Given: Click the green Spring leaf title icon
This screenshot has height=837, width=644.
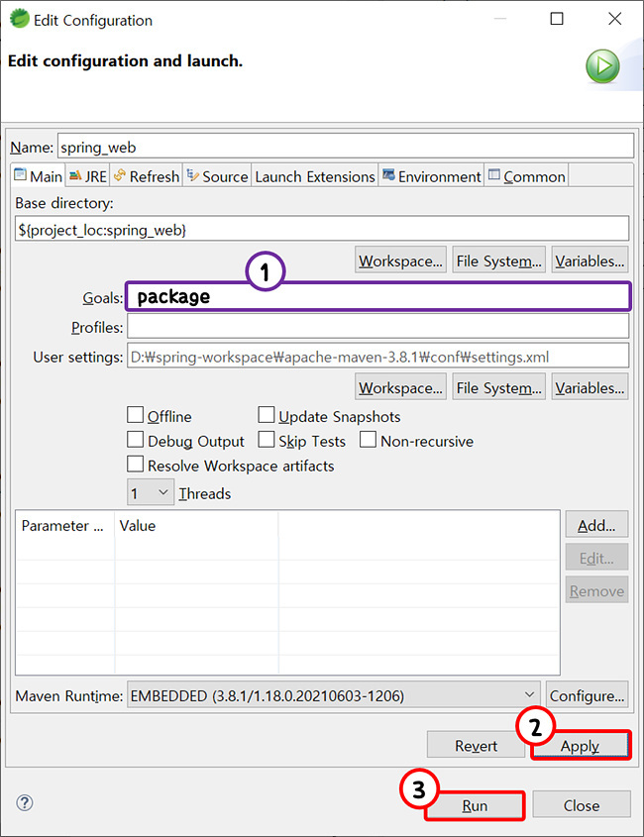Looking at the screenshot, I should 19,19.
